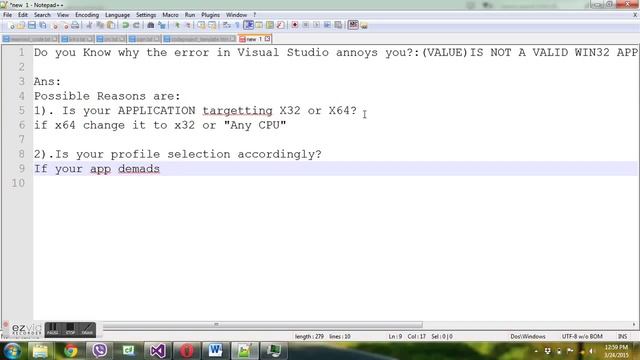The image size is (640, 360).
Task: Click the Redo toolbar icon
Action: tap(136, 25)
